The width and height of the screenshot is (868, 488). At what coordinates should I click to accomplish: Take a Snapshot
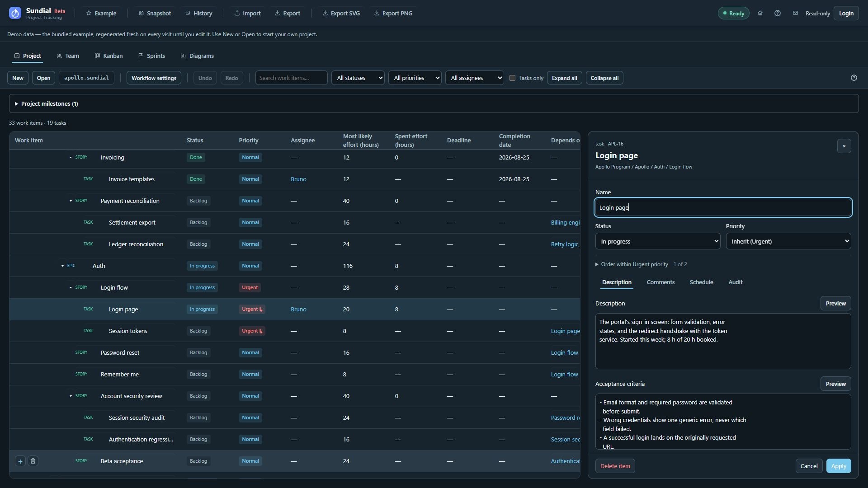[x=155, y=13]
